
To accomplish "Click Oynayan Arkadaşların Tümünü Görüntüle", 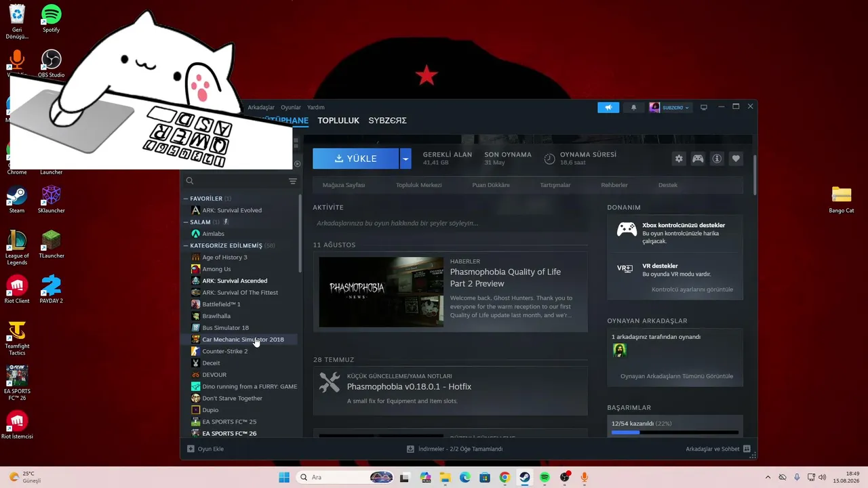I will [677, 376].
